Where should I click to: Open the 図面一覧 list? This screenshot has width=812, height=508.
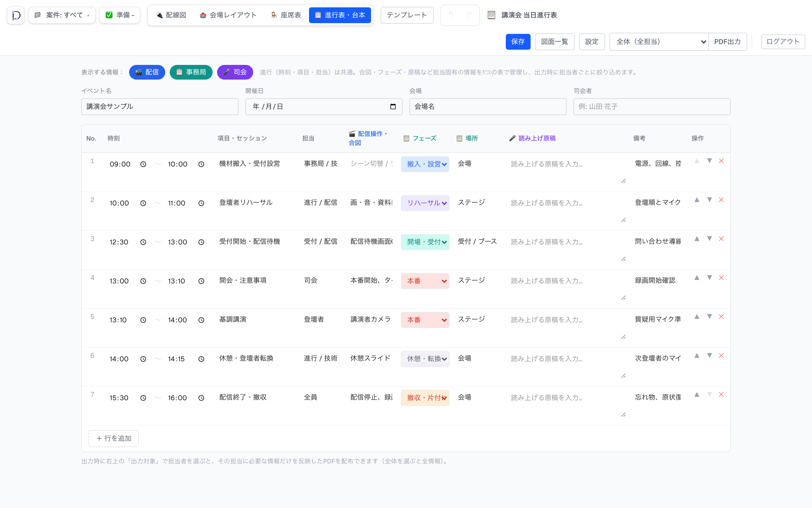pos(555,42)
